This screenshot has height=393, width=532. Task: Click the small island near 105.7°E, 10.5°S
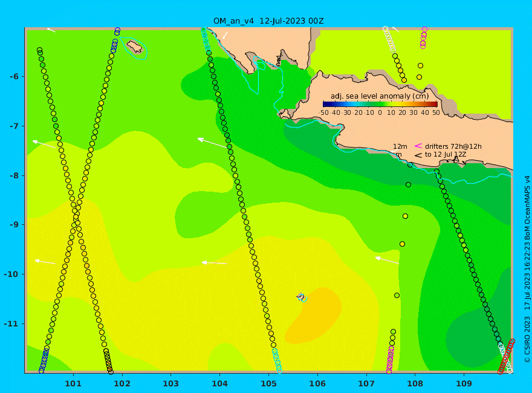coord(300,297)
